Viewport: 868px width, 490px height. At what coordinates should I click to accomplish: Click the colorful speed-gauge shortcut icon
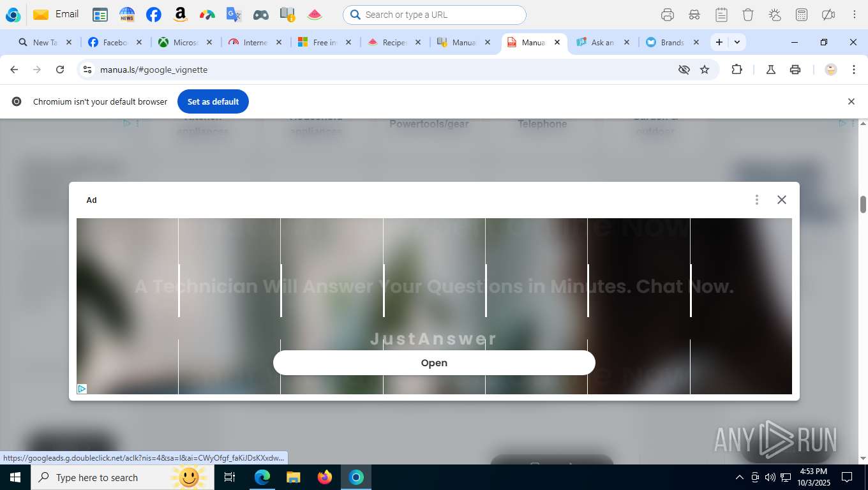click(x=207, y=14)
